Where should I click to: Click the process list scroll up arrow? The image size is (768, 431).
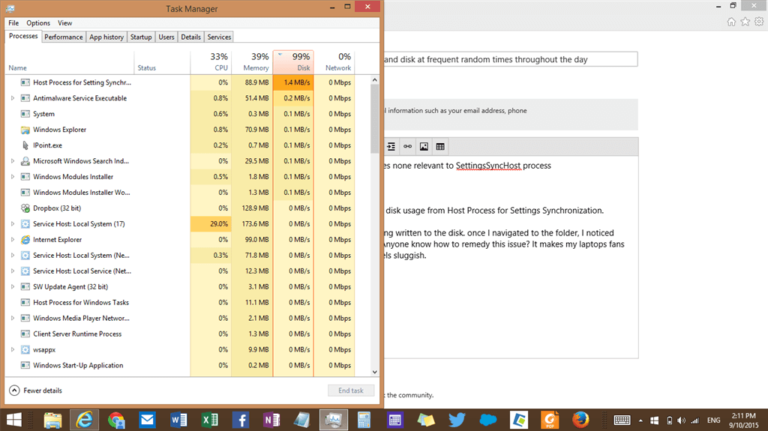pyautogui.click(x=375, y=80)
